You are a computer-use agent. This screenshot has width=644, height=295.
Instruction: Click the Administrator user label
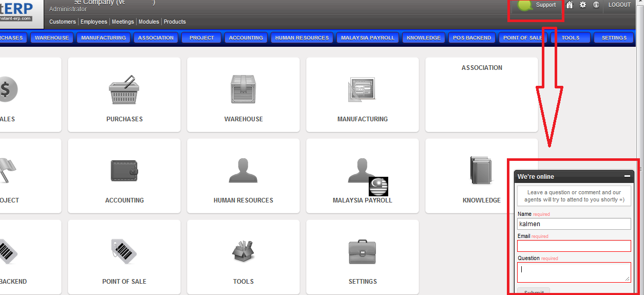click(x=68, y=9)
